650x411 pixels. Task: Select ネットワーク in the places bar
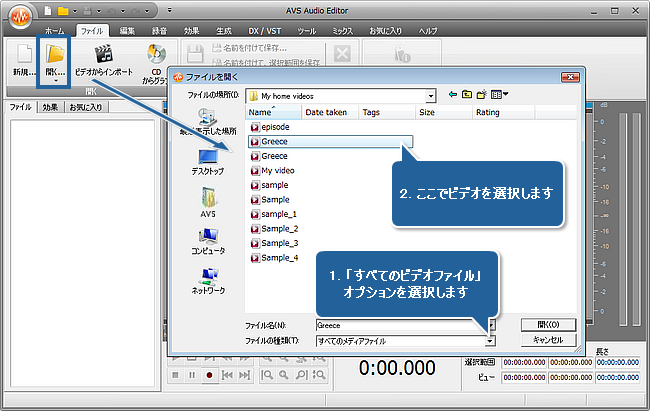point(208,281)
